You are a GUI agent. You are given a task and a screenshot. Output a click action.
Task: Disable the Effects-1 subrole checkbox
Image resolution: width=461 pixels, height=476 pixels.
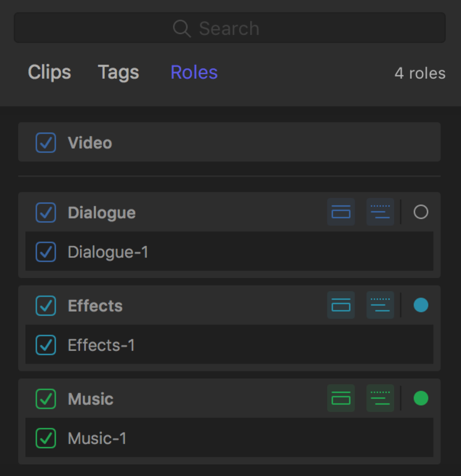pyautogui.click(x=46, y=345)
